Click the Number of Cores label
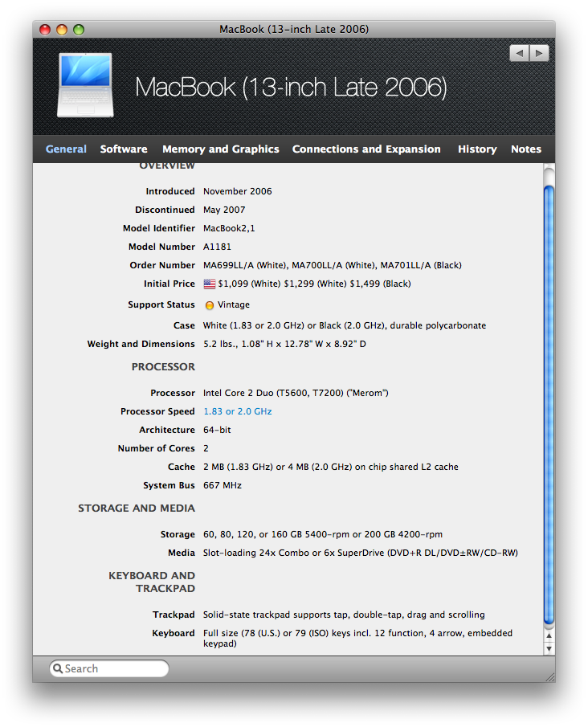This screenshot has height=727, width=588. pos(157,449)
